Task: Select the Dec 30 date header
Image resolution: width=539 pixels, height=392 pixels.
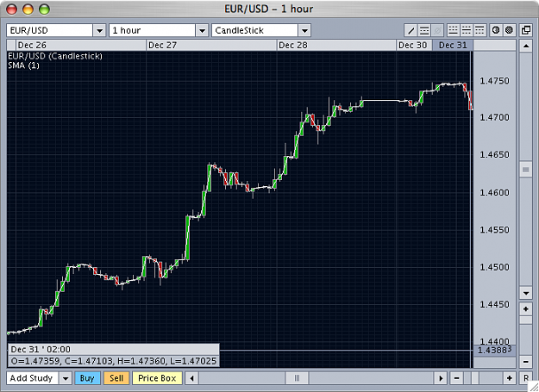Action: (x=414, y=46)
